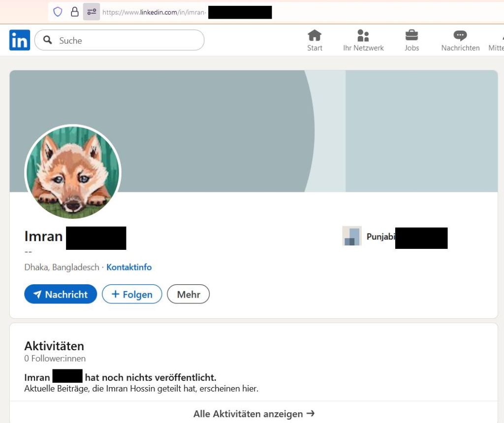This screenshot has width=504, height=423.
Task: Expand the Mehr options menu
Action: (x=189, y=294)
